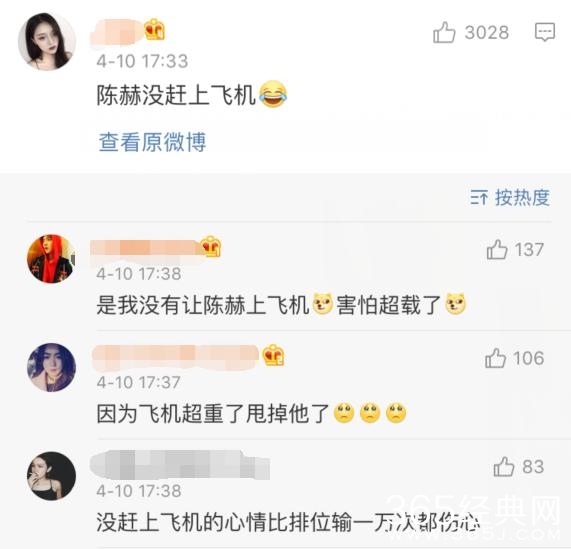This screenshot has height=549, width=571.
Task: Tap crown badge beside top commenter's name
Action: point(154,30)
